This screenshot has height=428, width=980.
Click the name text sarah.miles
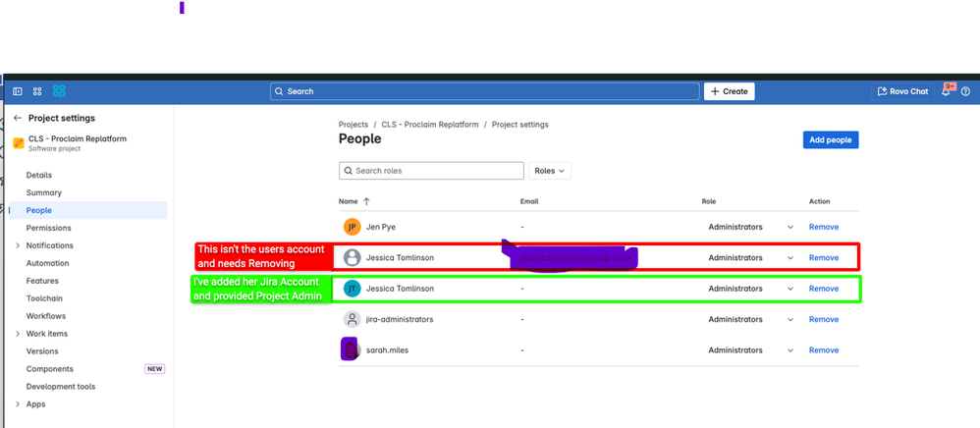pyautogui.click(x=388, y=349)
